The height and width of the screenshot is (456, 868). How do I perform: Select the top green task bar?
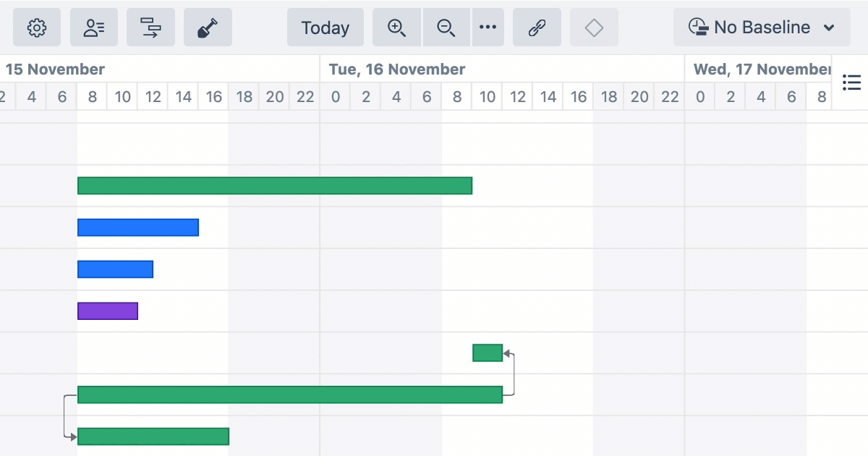pyautogui.click(x=275, y=186)
